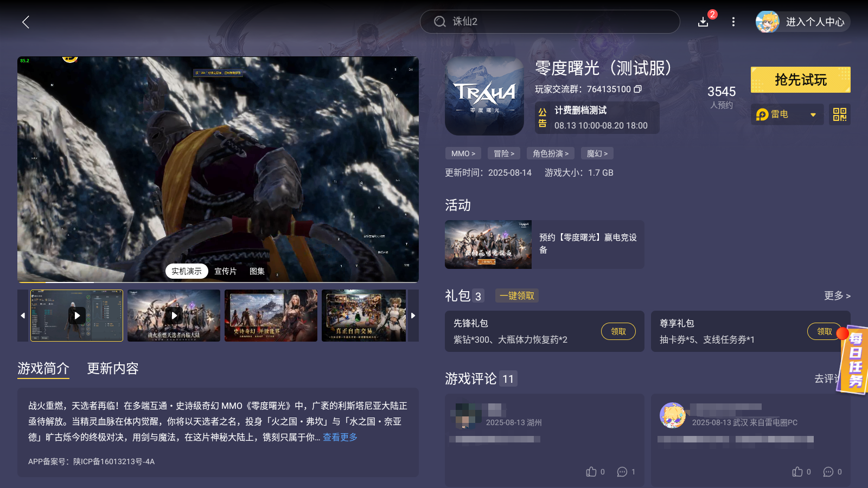This screenshot has height=488, width=868.
Task: Click the video progress bar
Action: click(217, 281)
